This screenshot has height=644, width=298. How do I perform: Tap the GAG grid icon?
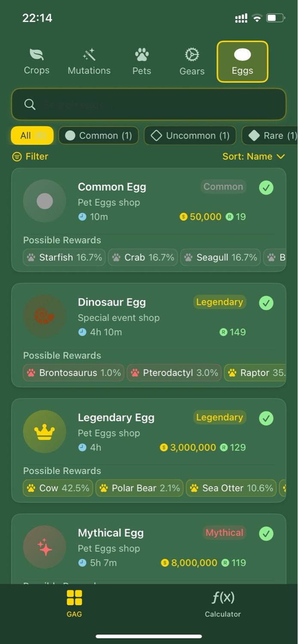[x=74, y=598]
